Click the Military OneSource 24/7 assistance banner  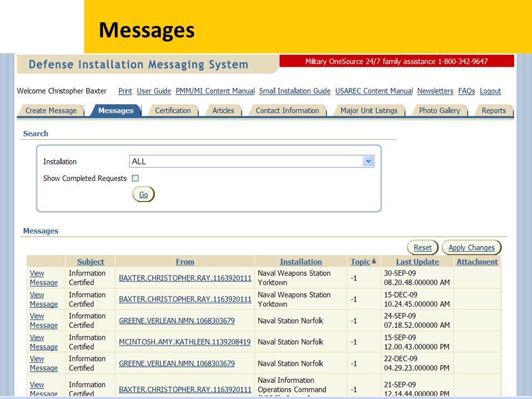[x=397, y=62]
